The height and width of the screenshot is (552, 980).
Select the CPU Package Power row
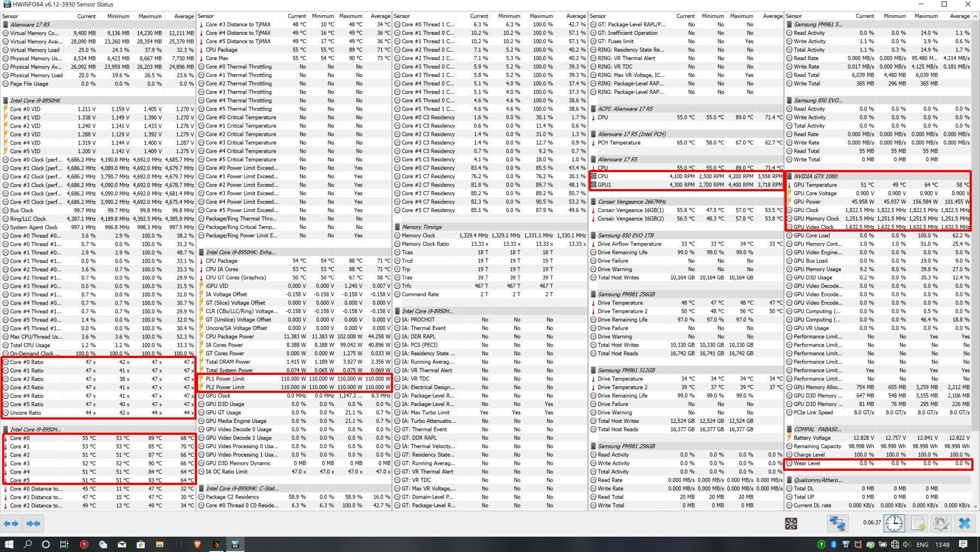(294, 336)
